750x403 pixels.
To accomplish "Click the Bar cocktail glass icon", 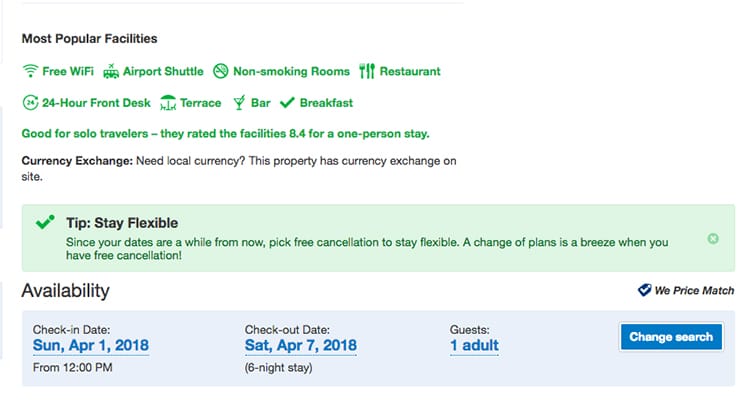I will [x=239, y=102].
